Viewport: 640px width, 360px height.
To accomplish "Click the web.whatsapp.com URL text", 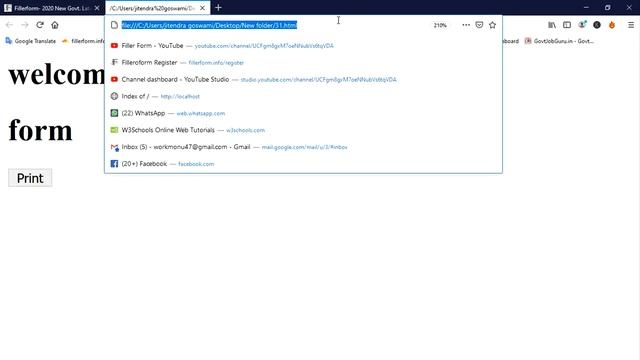I will click(x=200, y=113).
